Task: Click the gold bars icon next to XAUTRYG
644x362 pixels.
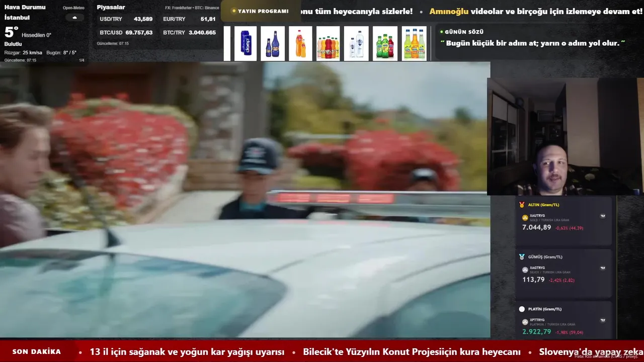Action: click(525, 218)
